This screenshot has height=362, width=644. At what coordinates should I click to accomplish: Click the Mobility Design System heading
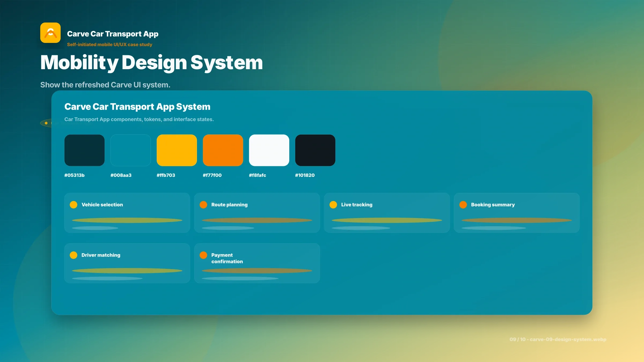(x=152, y=63)
